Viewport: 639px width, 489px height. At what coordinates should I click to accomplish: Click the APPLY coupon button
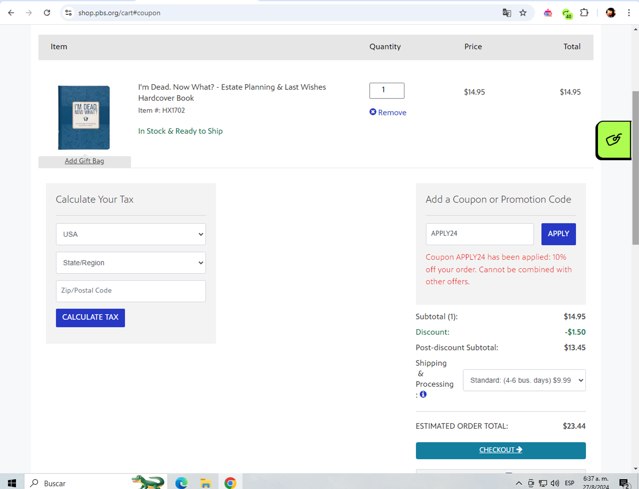(558, 234)
